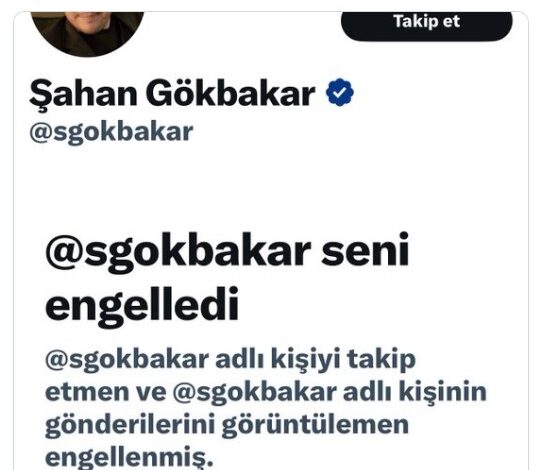535x470 pixels.
Task: Click the word "gönderilerini" in description
Action: pos(130,425)
